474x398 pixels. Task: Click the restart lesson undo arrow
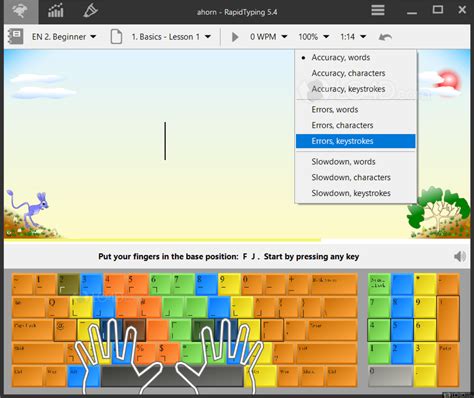click(385, 37)
